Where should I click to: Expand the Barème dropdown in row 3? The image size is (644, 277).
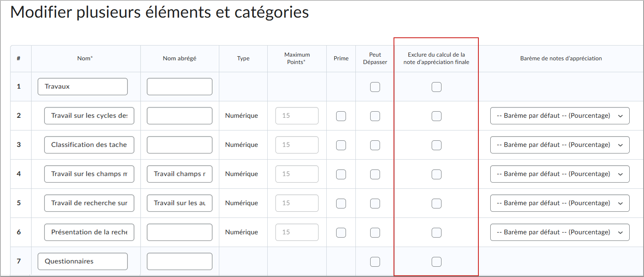560,145
